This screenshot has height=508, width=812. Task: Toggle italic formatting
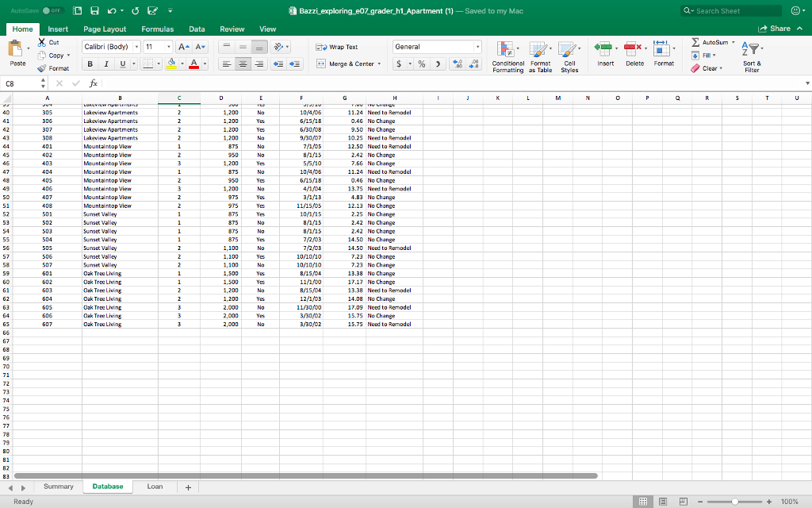pyautogui.click(x=107, y=63)
